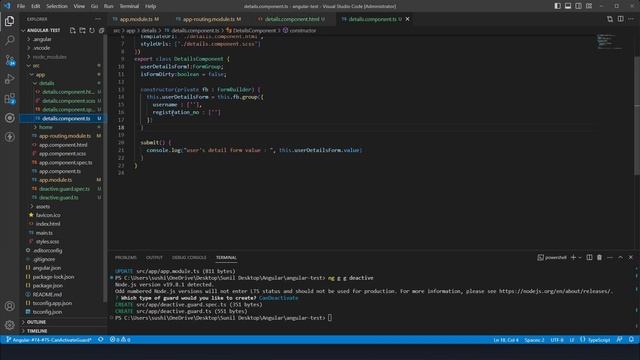Click New Folder icon in Explorer header
Screen dimensions: 640x360
(x=82, y=30)
